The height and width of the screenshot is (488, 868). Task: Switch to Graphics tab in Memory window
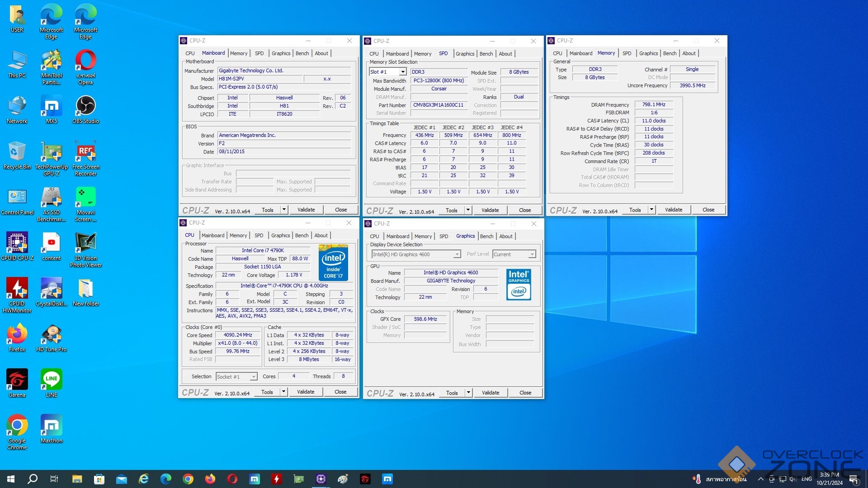[648, 53]
